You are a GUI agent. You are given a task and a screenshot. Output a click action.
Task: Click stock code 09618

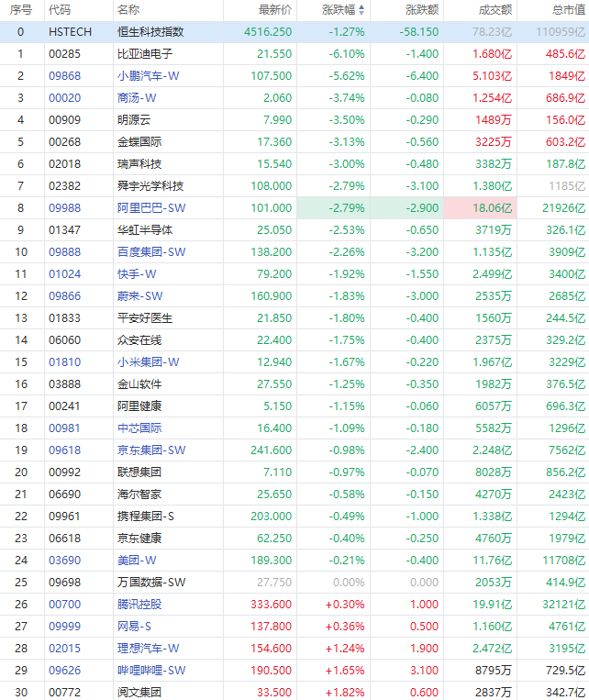[x=65, y=450]
